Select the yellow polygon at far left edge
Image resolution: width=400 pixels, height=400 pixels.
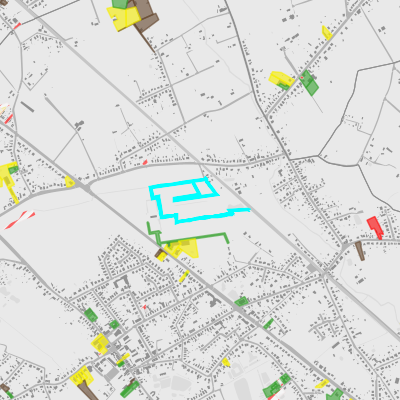(x=8, y=180)
